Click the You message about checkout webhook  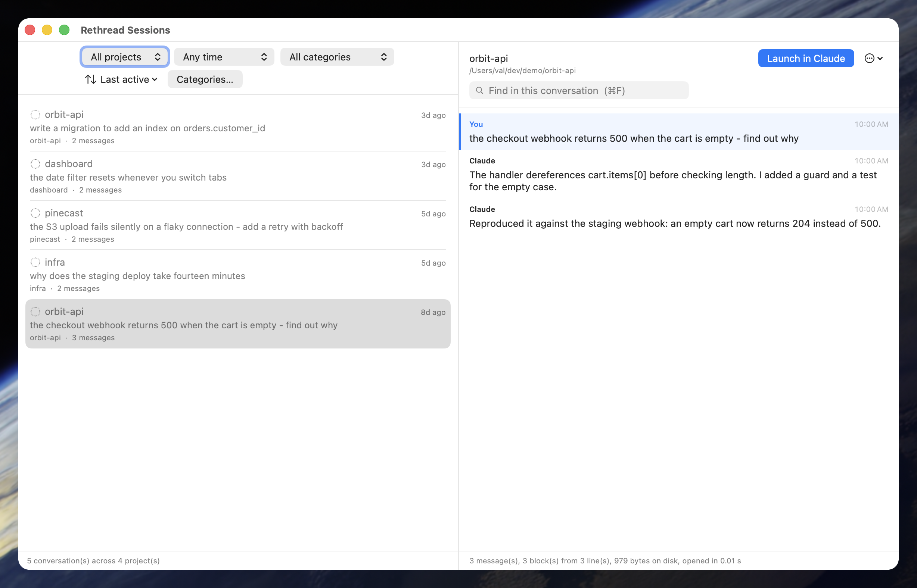(679, 132)
